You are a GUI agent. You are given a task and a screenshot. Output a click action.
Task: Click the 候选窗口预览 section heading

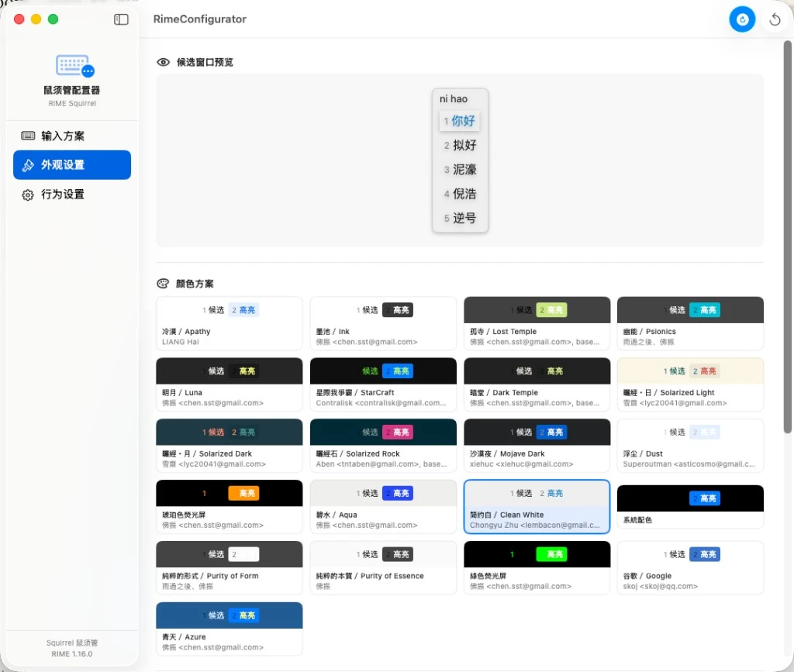pos(205,62)
